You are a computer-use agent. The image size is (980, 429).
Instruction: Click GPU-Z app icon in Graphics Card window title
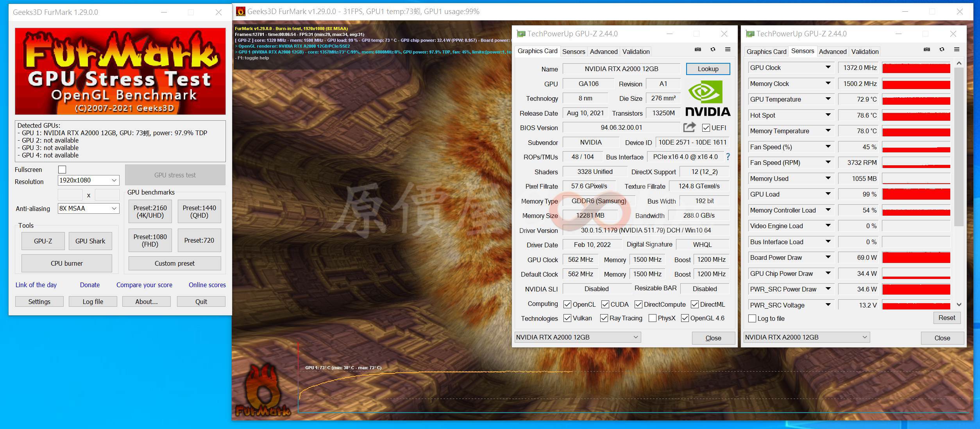point(521,34)
